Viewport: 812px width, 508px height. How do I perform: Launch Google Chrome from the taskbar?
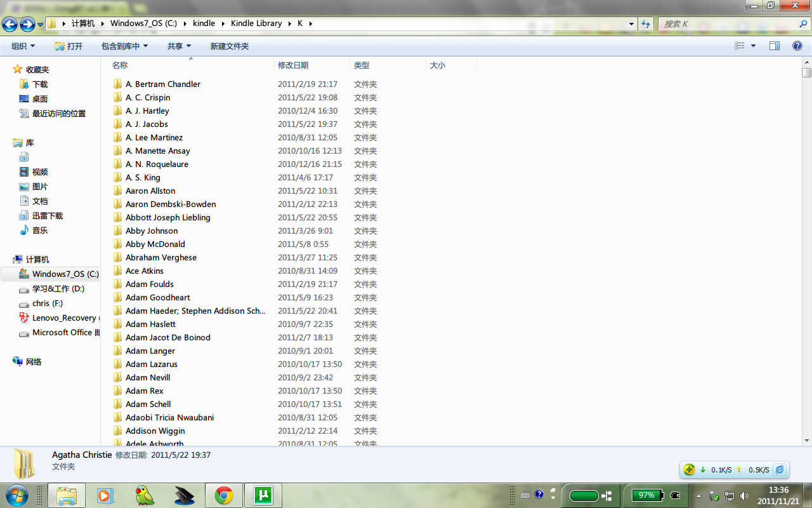pyautogui.click(x=224, y=495)
